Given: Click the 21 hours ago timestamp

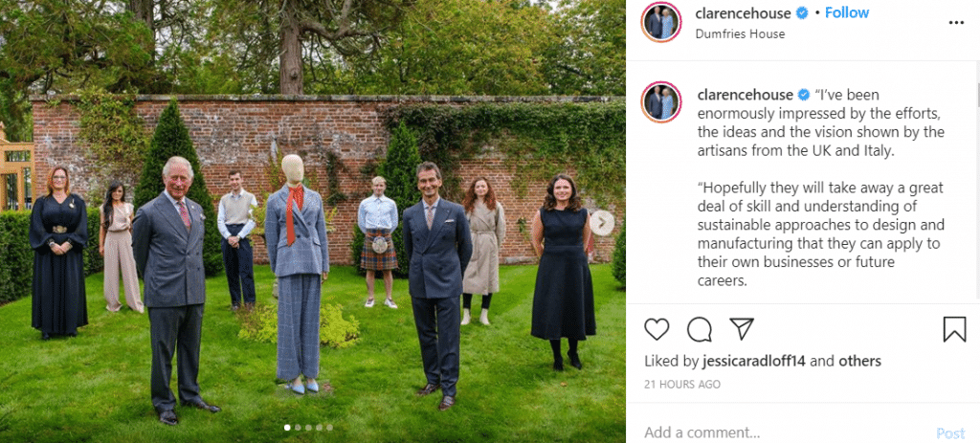Looking at the screenshot, I should tap(683, 384).
